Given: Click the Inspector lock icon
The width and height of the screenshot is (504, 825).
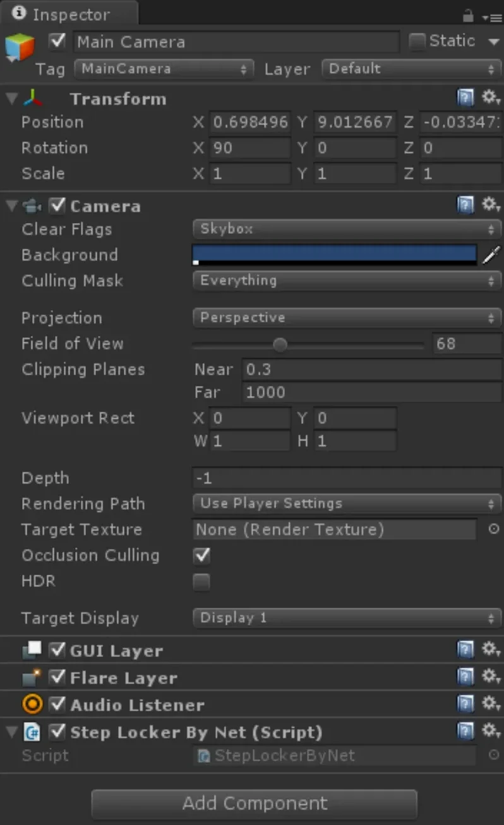Looking at the screenshot, I should coord(468,15).
